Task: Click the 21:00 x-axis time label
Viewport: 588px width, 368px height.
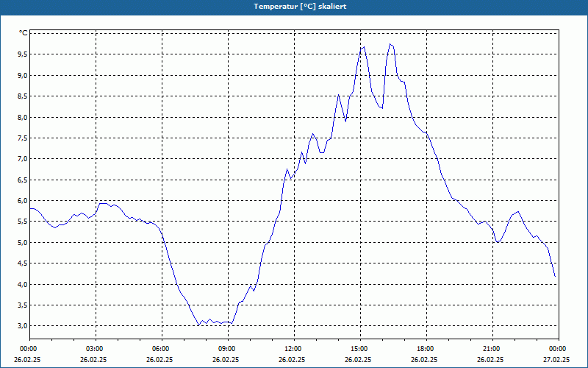Action: tap(492, 349)
